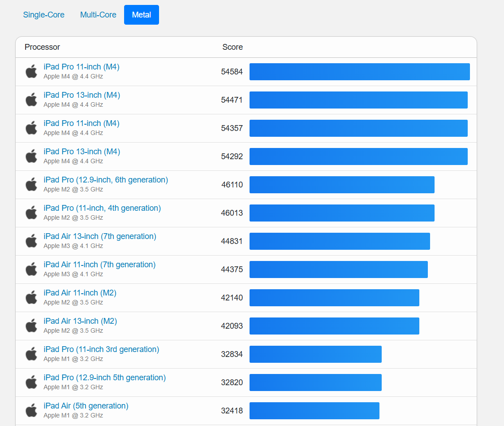Switch to the Multi-Core tab

(x=98, y=15)
